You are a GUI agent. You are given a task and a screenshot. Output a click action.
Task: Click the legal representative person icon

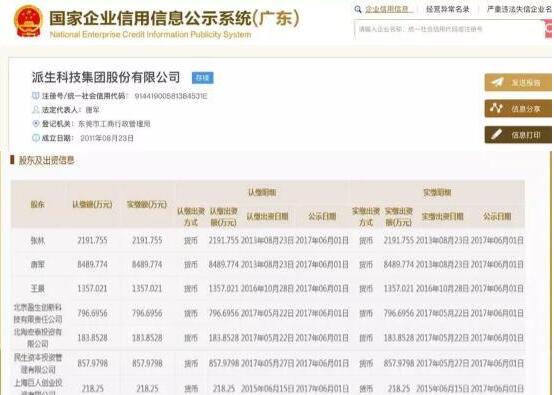pyautogui.click(x=36, y=110)
